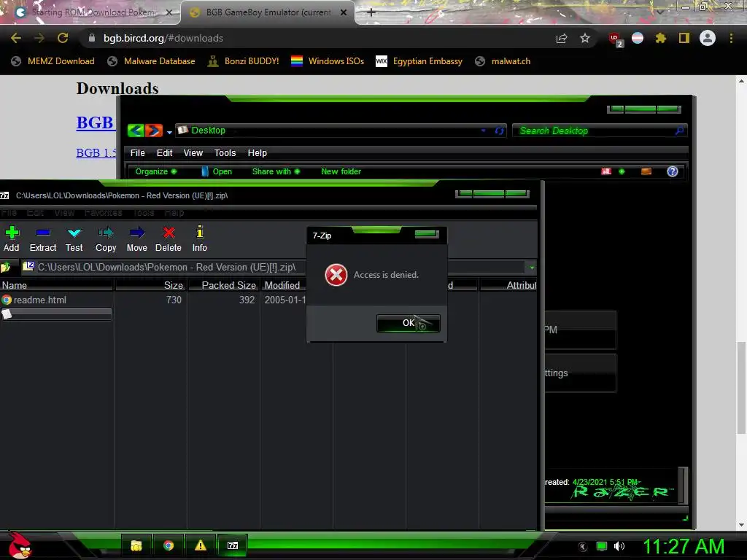747x560 pixels.
Task: Open the Windows ISOs bookmark
Action: (x=328, y=61)
